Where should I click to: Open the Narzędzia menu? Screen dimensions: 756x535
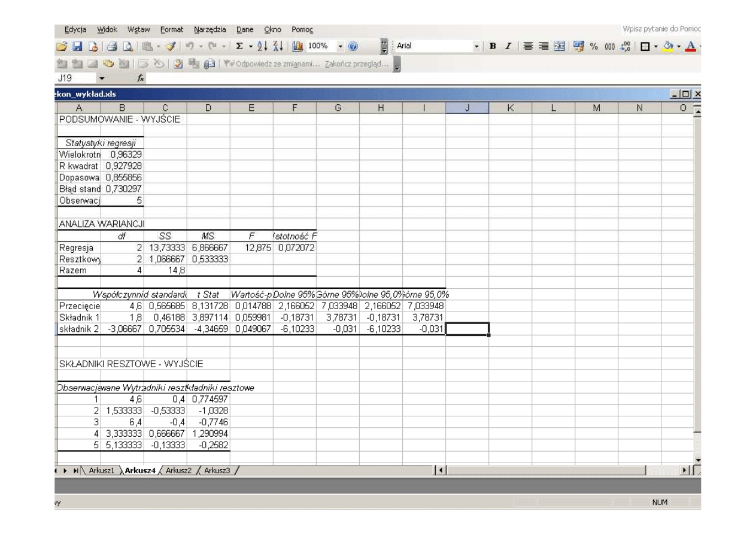[210, 29]
